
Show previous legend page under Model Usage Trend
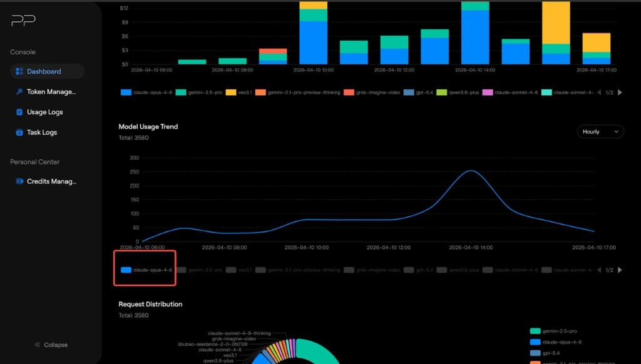(599, 270)
